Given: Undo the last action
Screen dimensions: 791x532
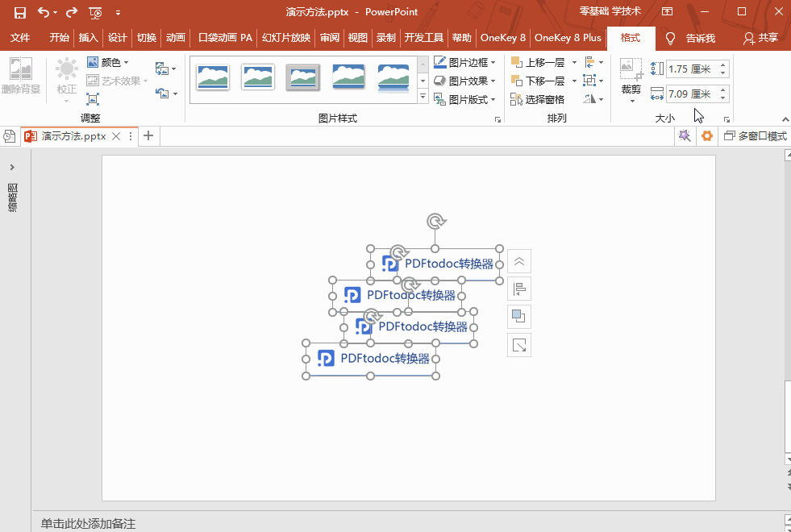Looking at the screenshot, I should click(x=44, y=12).
